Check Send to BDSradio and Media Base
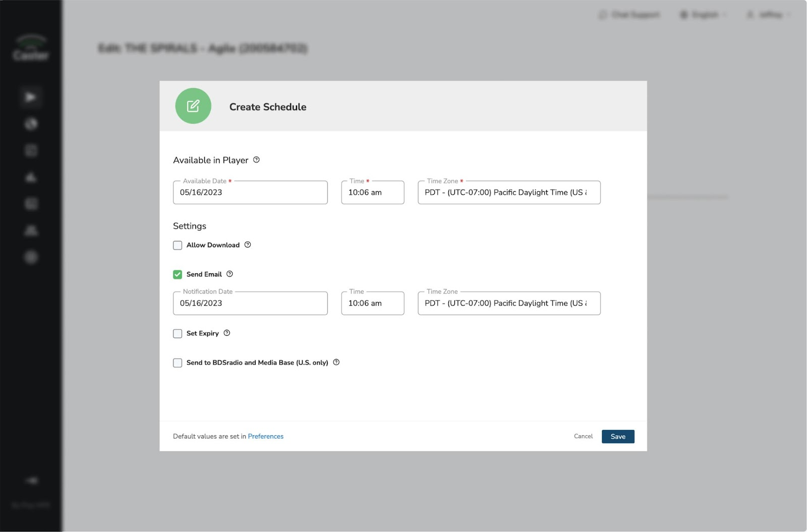This screenshot has width=807, height=532. (178, 363)
